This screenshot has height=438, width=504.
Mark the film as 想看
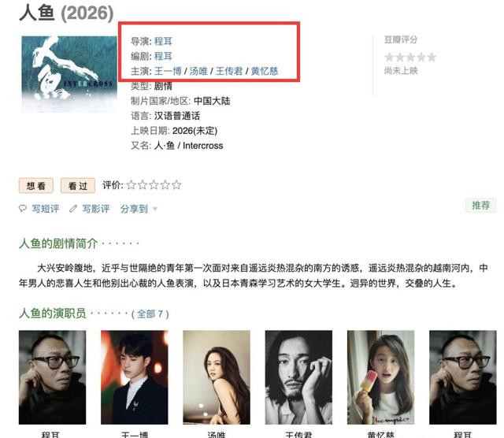coord(36,186)
